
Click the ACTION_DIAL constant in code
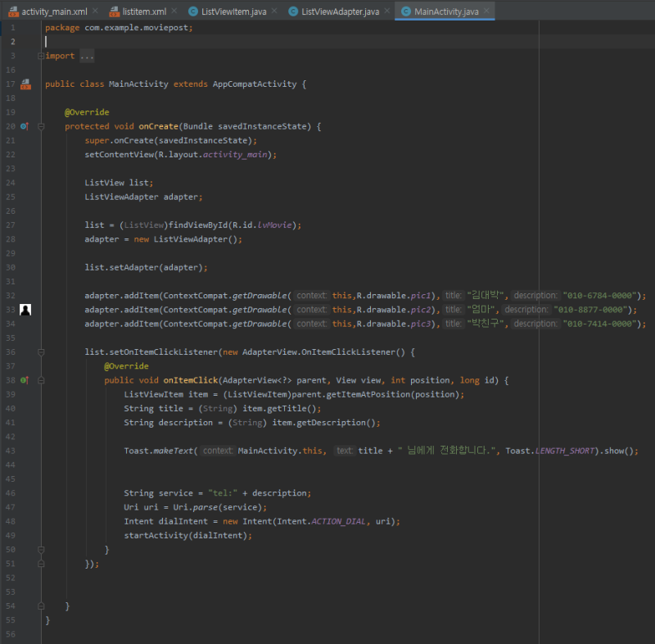pos(338,521)
